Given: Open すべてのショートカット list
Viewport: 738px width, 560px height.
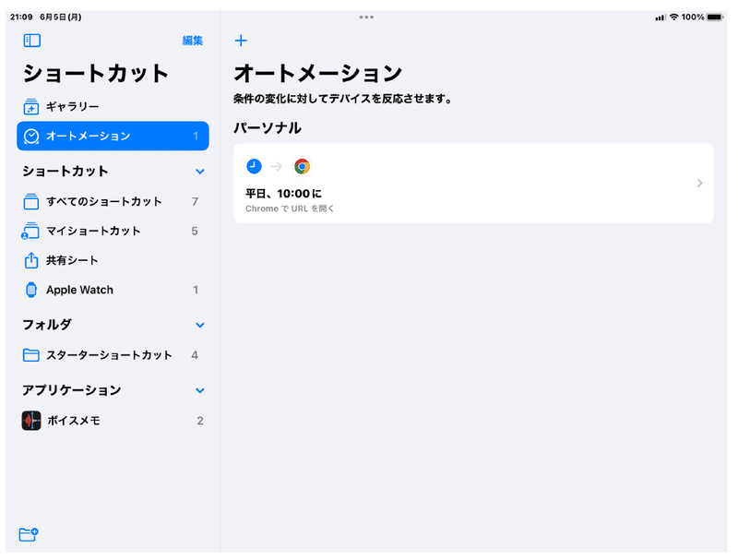Looking at the screenshot, I should (113, 202).
